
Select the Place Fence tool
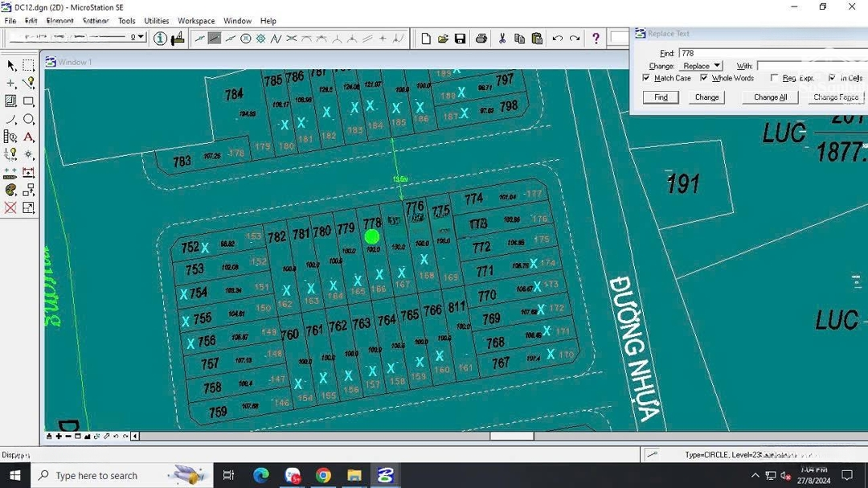pos(29,65)
